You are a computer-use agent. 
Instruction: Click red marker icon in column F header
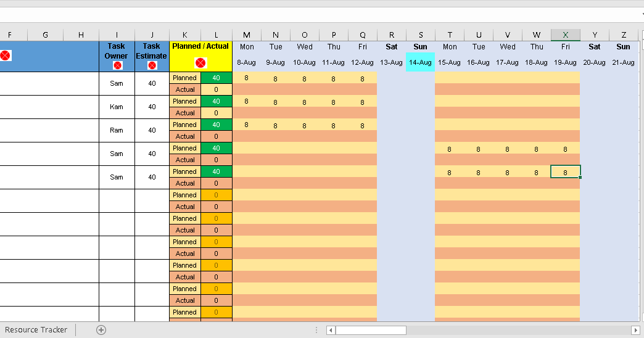tap(5, 55)
